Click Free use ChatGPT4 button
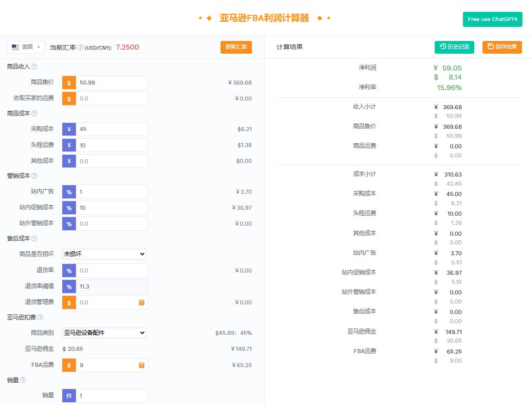This screenshot has height=405, width=532. (x=492, y=20)
